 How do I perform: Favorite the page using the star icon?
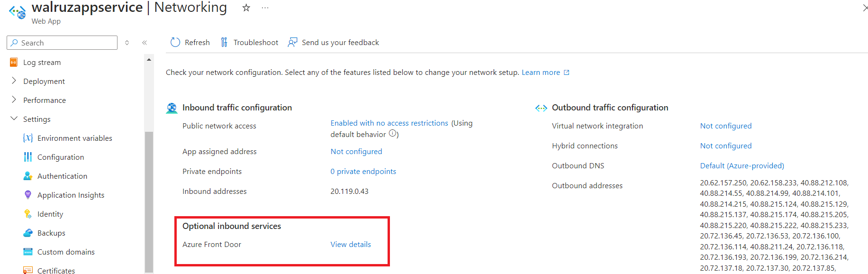coord(246,8)
